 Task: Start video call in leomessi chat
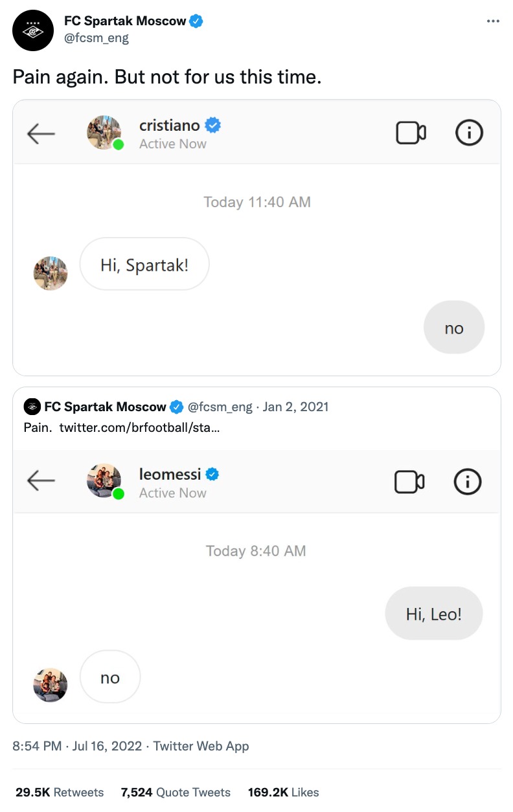tap(409, 482)
